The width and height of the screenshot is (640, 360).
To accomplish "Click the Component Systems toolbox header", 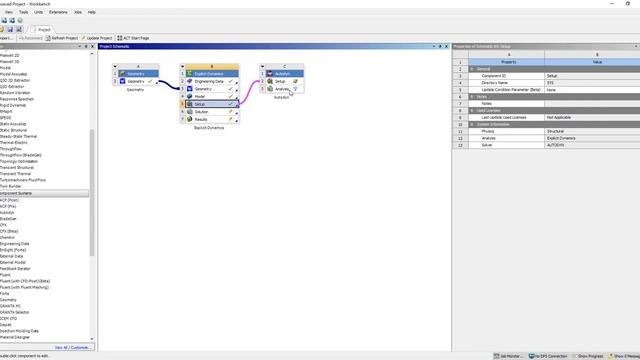I will [x=44, y=193].
